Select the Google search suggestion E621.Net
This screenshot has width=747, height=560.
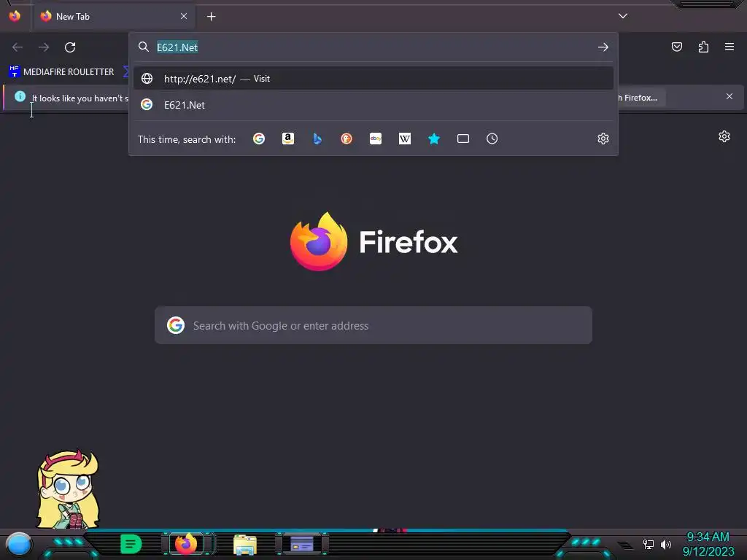(x=373, y=105)
